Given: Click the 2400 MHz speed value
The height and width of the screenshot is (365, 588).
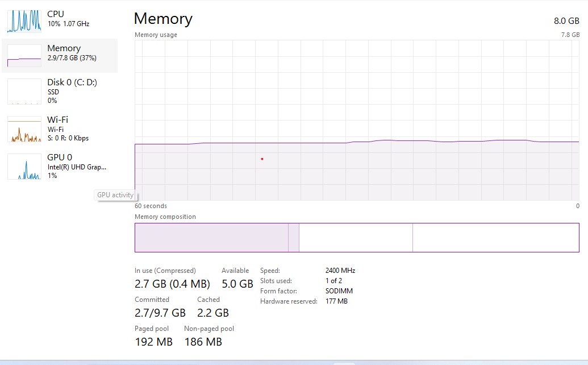Looking at the screenshot, I should [x=340, y=271].
